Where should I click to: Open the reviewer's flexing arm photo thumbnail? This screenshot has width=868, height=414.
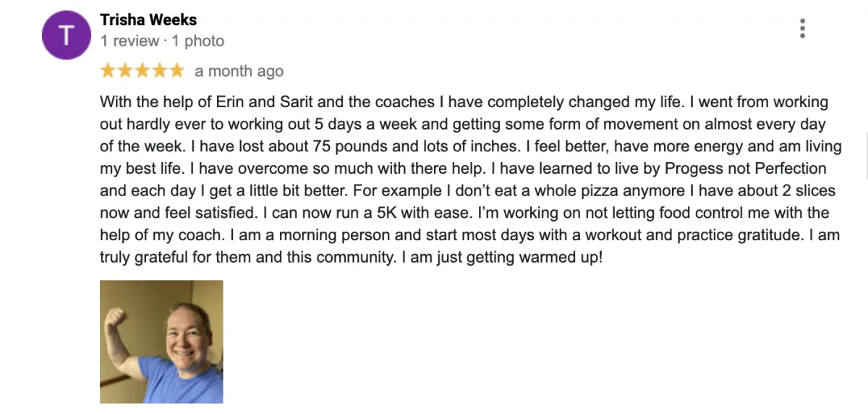(x=161, y=342)
